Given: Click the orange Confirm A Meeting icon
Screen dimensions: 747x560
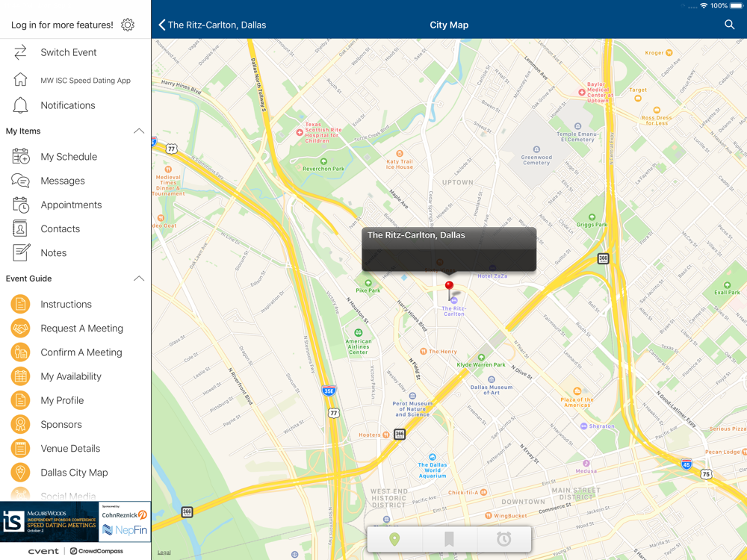Looking at the screenshot, I should coord(20,352).
